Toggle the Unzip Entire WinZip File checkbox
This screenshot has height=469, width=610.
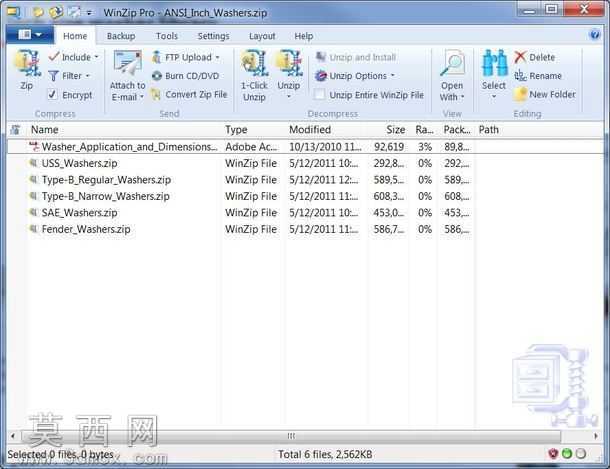[x=319, y=94]
